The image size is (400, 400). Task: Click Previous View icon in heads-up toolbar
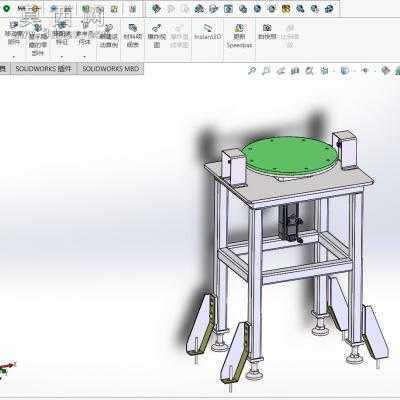pos(281,71)
